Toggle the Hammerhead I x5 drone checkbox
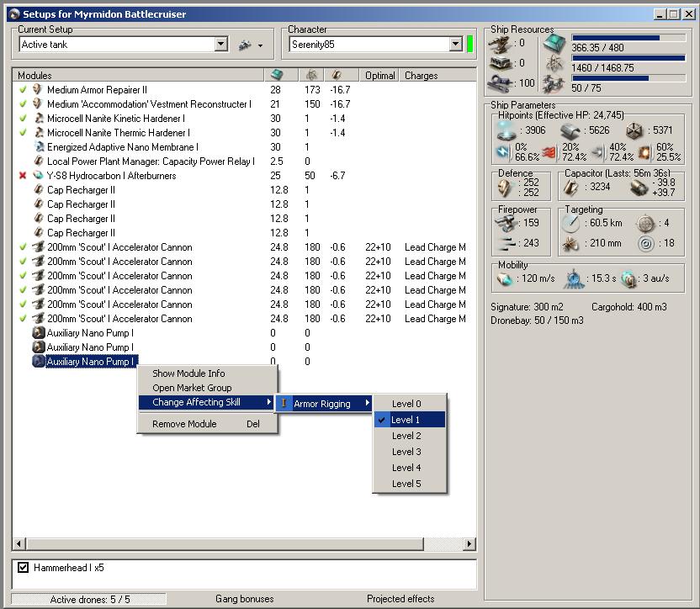 (x=24, y=568)
